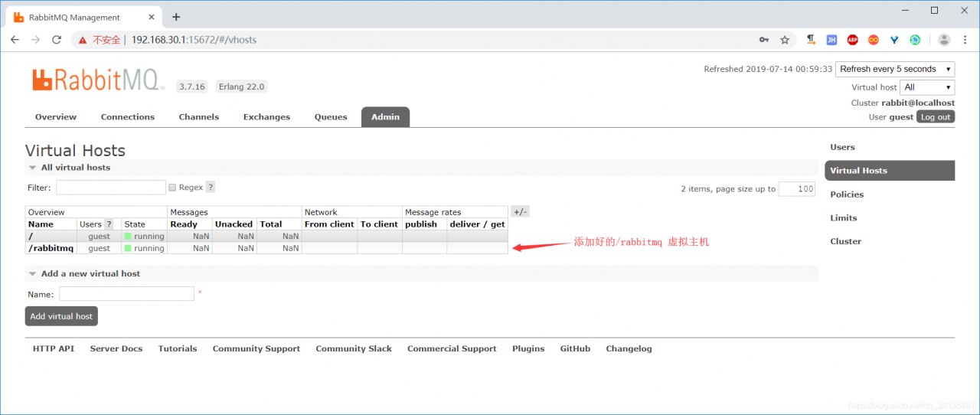This screenshot has height=415, width=980.
Task: Open Cluster in the admin sidebar
Action: 846,241
